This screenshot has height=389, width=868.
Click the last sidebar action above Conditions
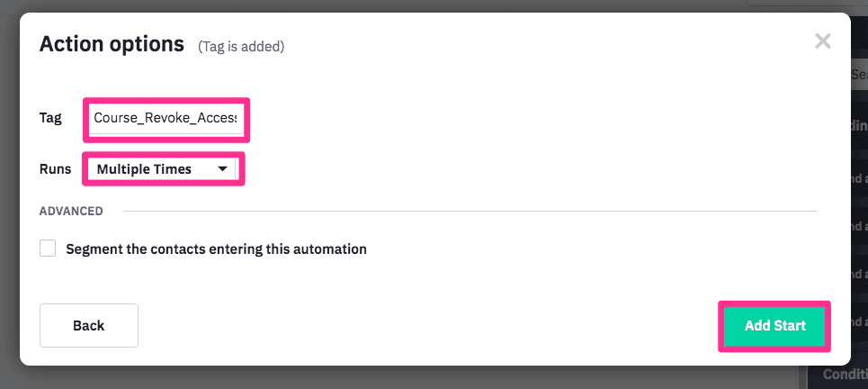coord(861,320)
